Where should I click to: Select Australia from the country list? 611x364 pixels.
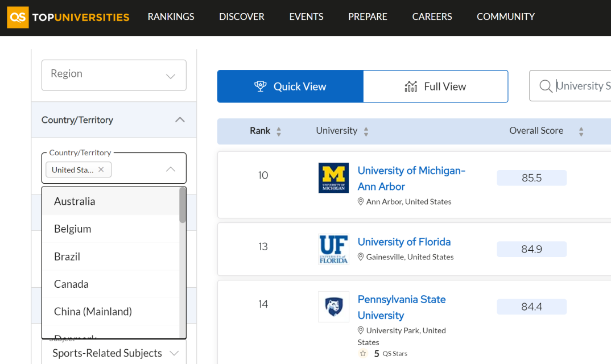(111, 201)
